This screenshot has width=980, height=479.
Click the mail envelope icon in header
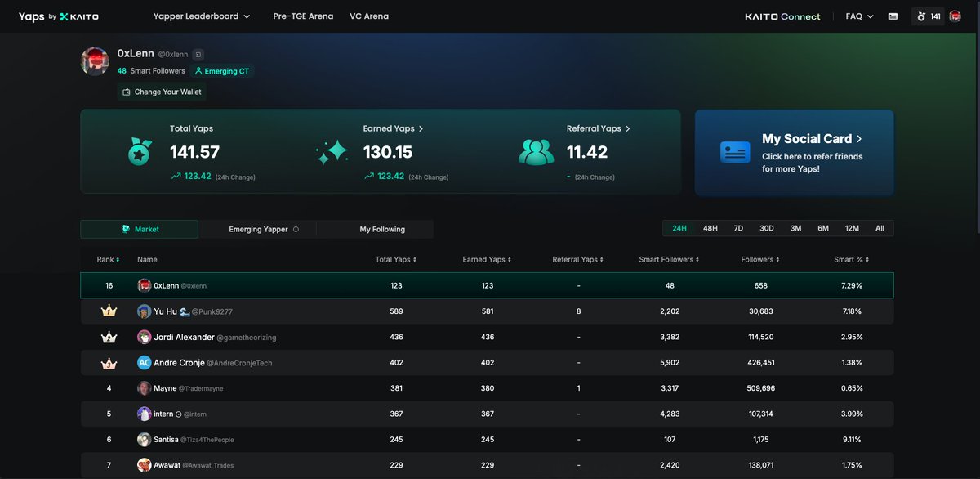[x=893, y=16]
